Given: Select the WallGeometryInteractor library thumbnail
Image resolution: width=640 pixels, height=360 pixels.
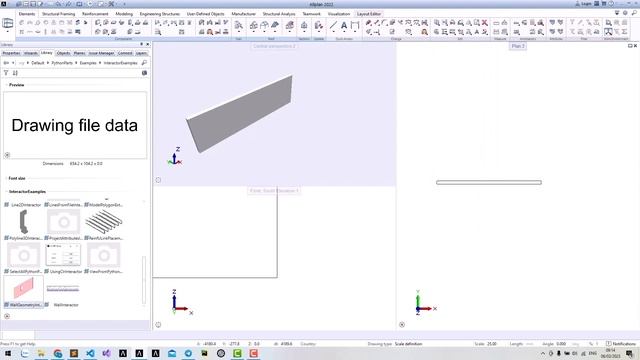Looking at the screenshot, I should tap(23, 289).
